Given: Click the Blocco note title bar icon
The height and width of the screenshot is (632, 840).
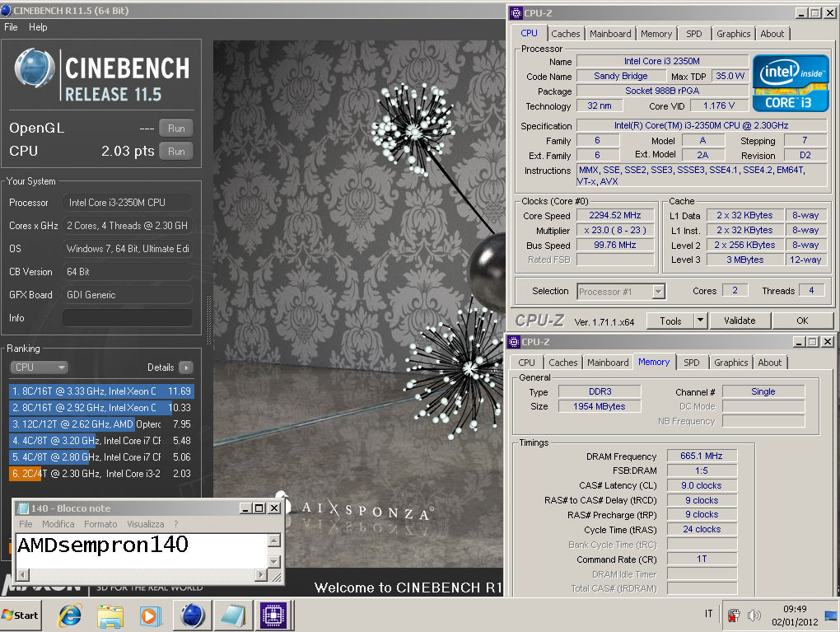Looking at the screenshot, I should coord(24,508).
